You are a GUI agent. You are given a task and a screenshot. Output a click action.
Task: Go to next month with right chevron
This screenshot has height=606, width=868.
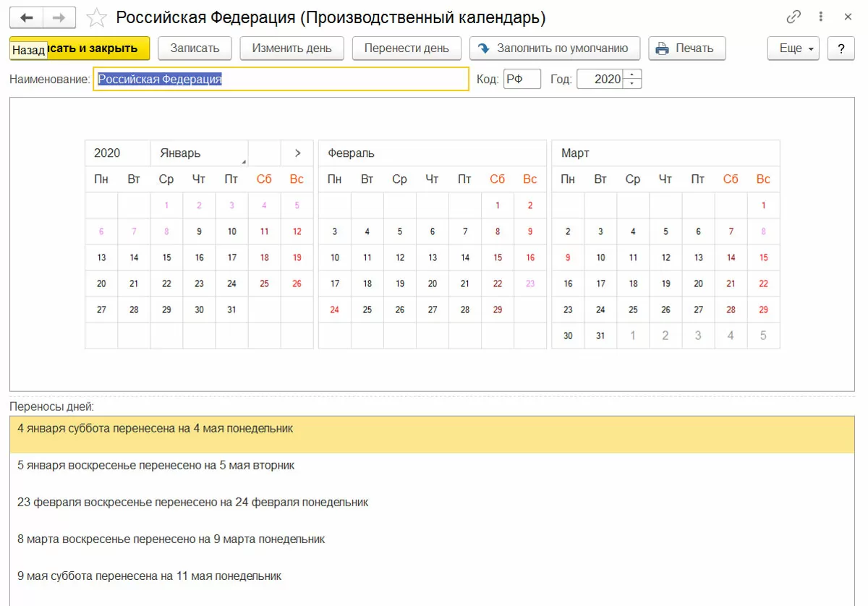click(x=297, y=153)
